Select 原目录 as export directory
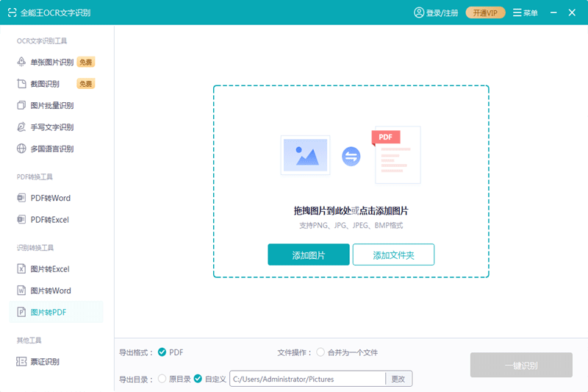 point(162,379)
